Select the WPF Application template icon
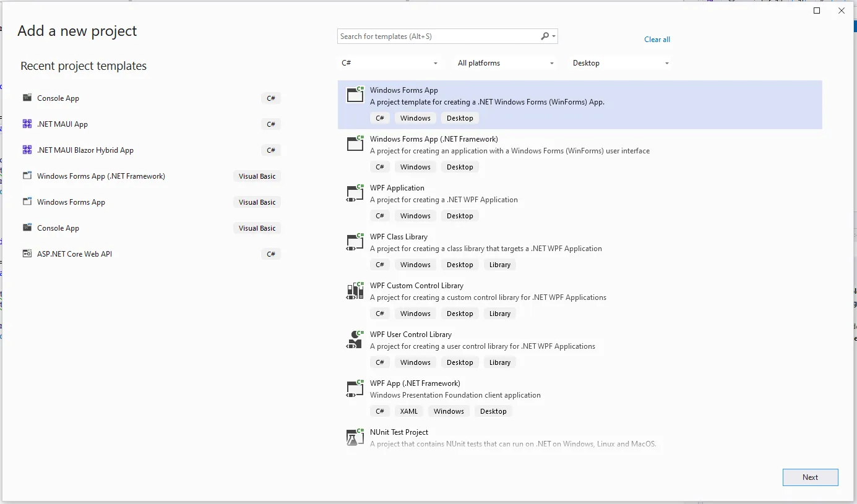 355,193
